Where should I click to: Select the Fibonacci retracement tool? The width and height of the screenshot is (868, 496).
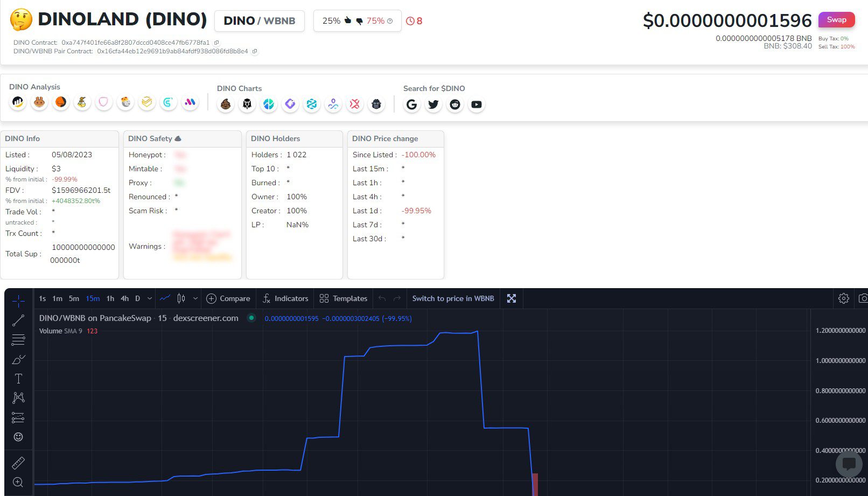pyautogui.click(x=18, y=340)
